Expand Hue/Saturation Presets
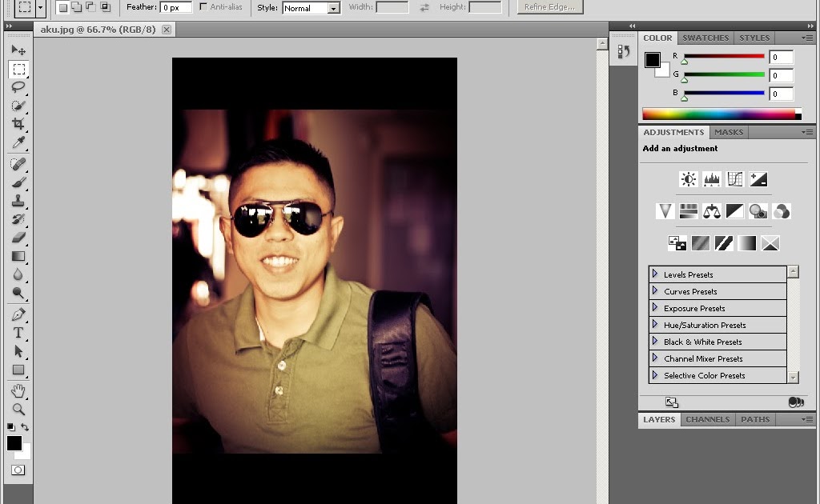The image size is (820, 504). (655, 324)
